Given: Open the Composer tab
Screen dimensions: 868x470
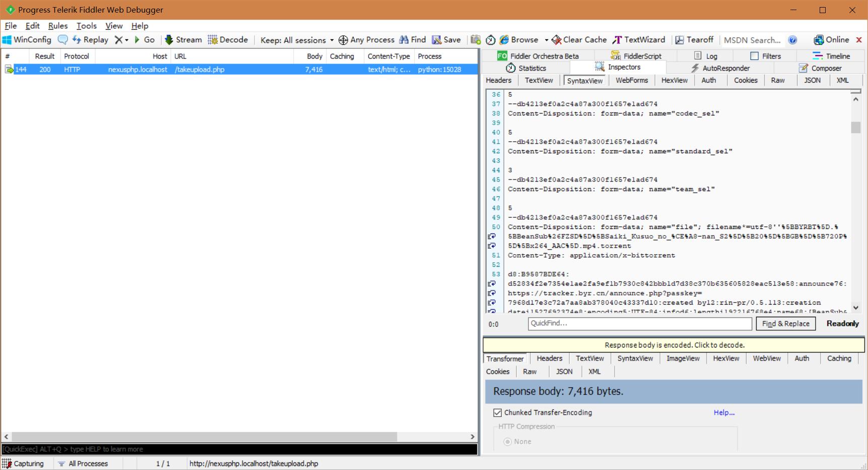Looking at the screenshot, I should 820,68.
